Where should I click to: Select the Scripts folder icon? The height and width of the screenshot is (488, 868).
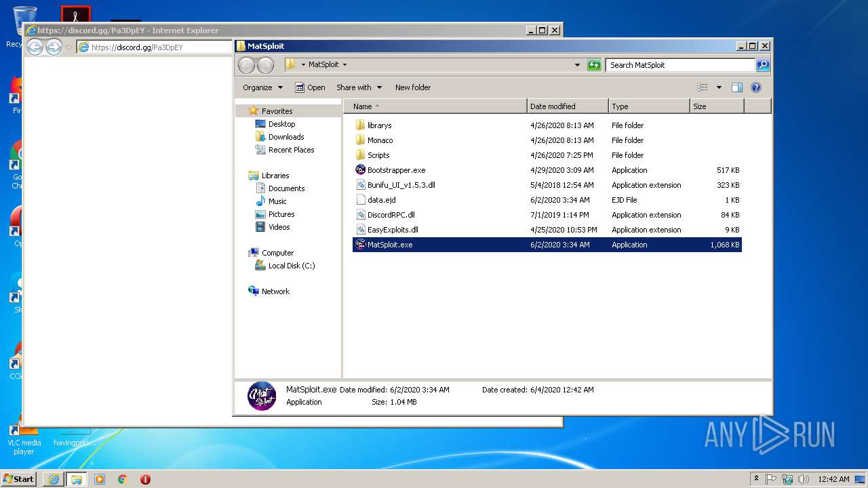[x=360, y=155]
